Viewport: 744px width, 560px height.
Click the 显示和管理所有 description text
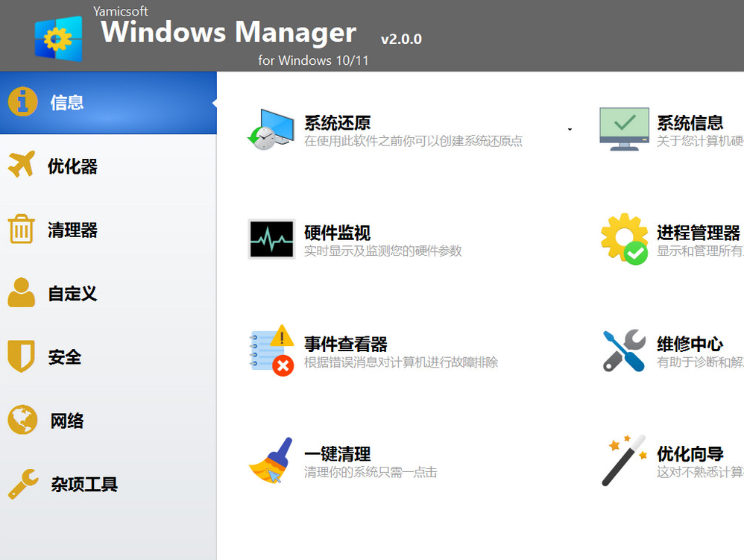pos(700,251)
